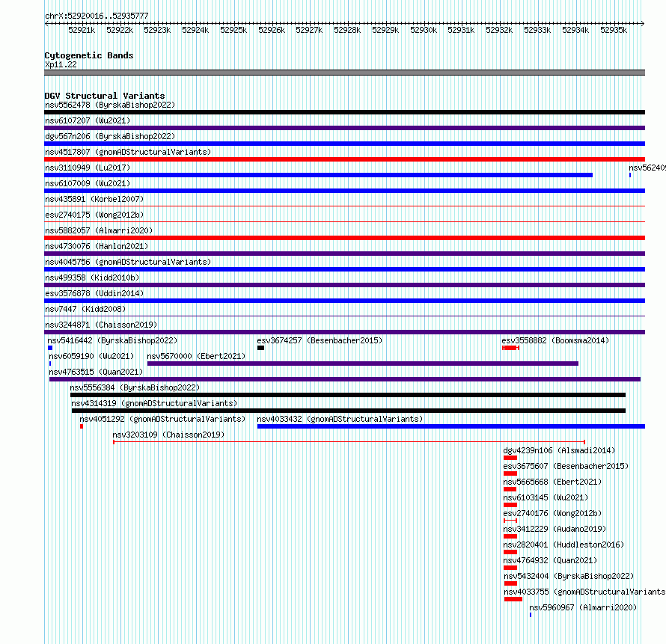Open variant nsv4764932 (Quan2021)
This screenshot has height=644, width=666.
point(550,560)
